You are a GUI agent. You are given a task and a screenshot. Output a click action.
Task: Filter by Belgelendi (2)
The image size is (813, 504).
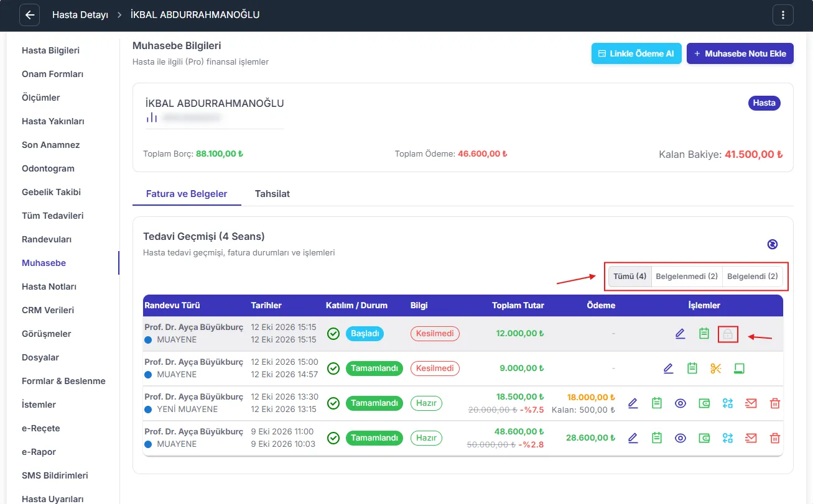753,277
